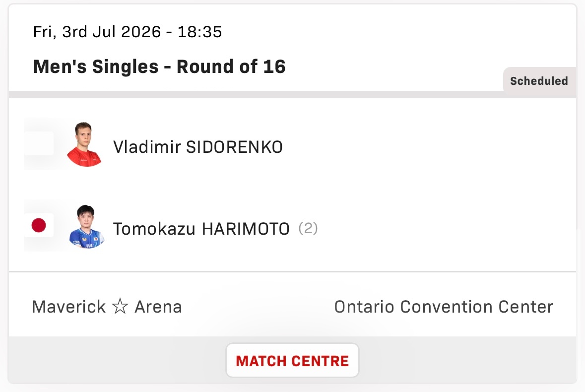Click the 18:35 match start time

point(199,32)
